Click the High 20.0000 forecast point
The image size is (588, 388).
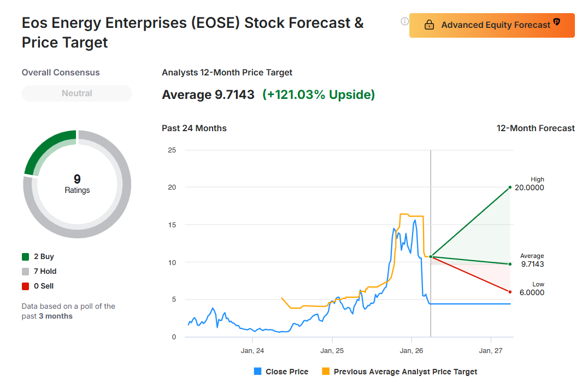point(510,187)
